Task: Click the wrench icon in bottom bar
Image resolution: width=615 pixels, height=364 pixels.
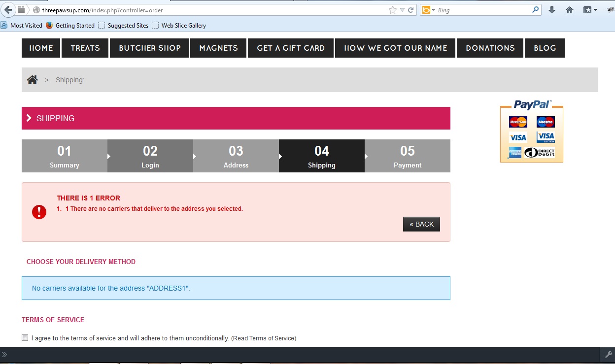Action: (608, 355)
